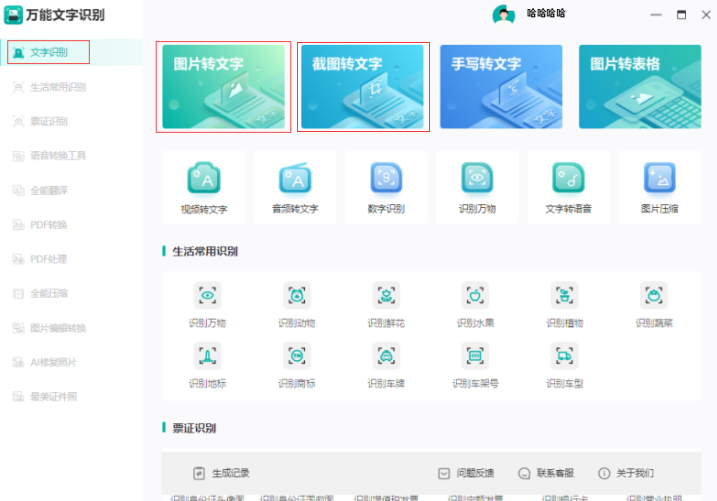Open 问题反馈 in the bottom bar
717x501 pixels.
click(466, 473)
